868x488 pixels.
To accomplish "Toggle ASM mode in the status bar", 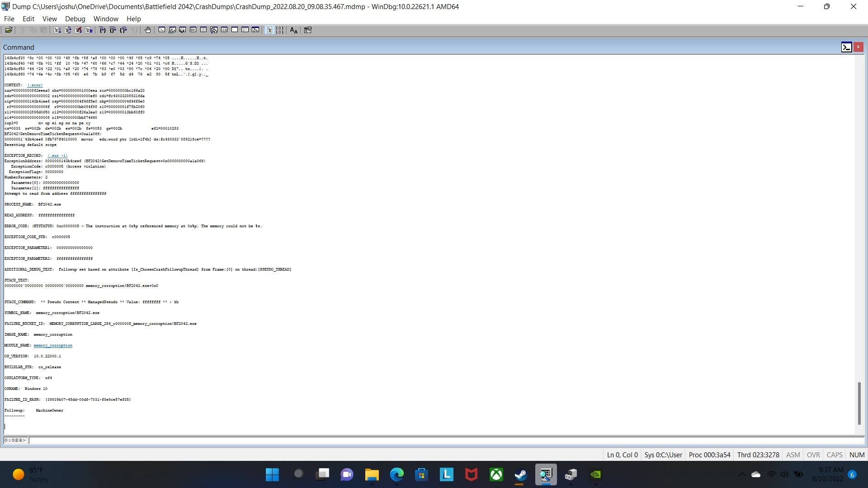I will tap(793, 455).
